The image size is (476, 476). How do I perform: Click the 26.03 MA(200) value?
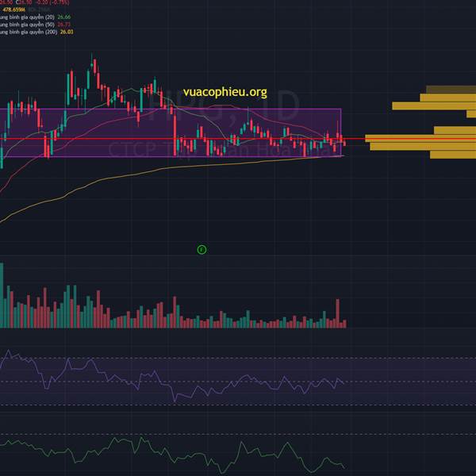click(x=67, y=32)
